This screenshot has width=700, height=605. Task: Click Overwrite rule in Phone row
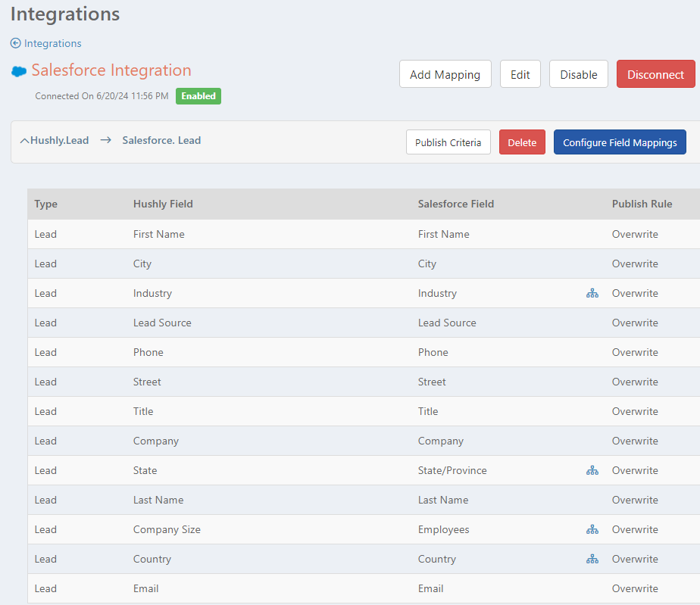point(635,352)
